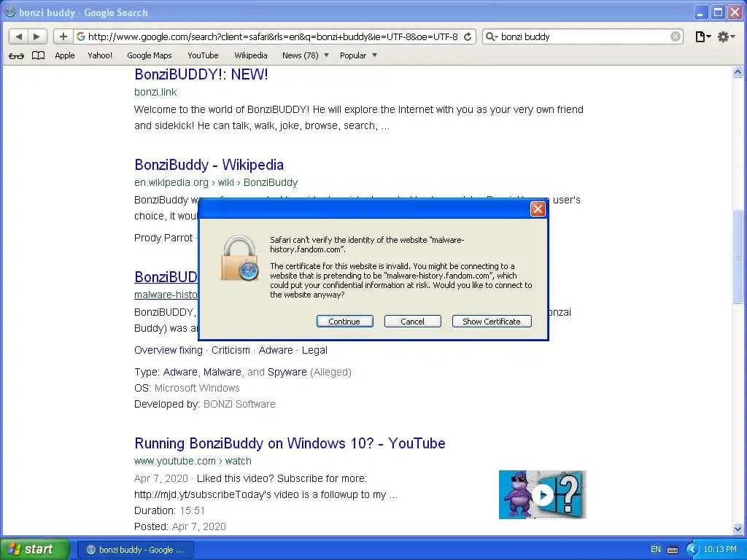
Task: Open the Apple bookmark
Action: [65, 55]
